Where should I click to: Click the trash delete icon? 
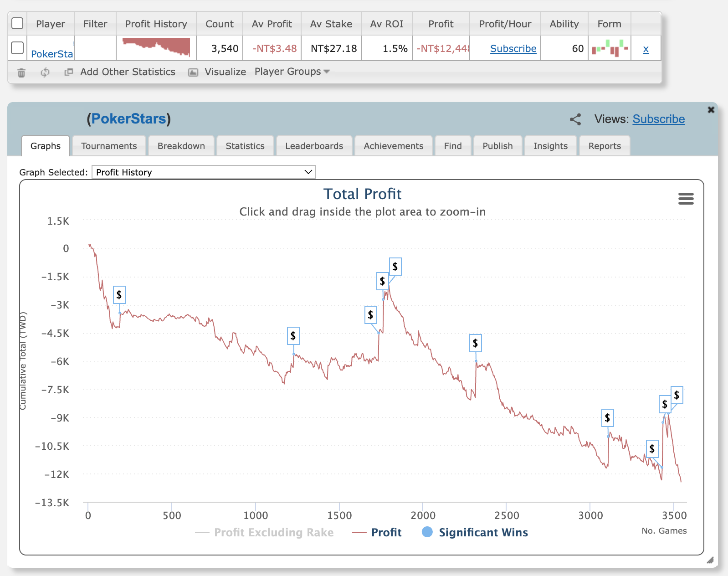click(x=21, y=72)
